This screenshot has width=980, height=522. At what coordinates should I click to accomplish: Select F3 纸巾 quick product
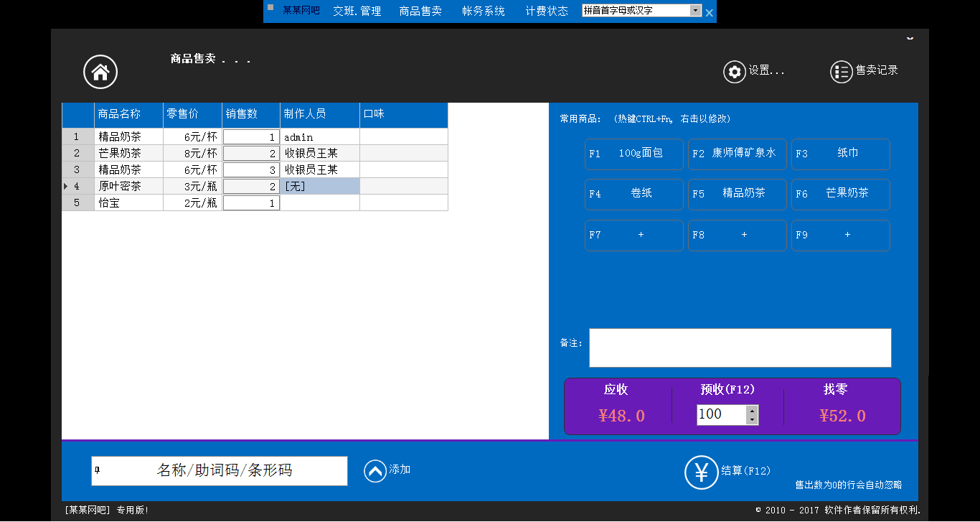[841, 154]
